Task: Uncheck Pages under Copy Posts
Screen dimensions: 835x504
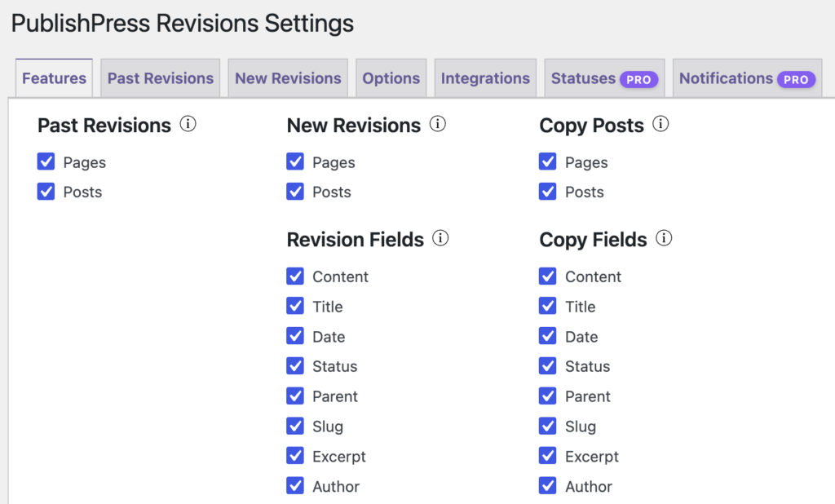Action: click(547, 161)
